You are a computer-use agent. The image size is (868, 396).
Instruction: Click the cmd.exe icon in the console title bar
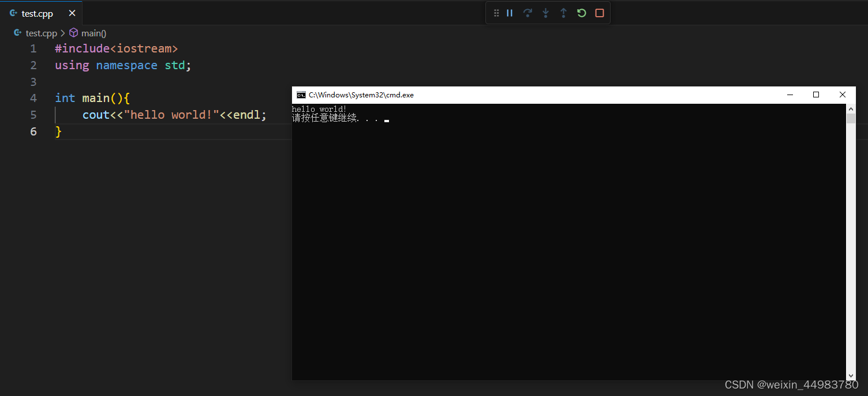(301, 95)
